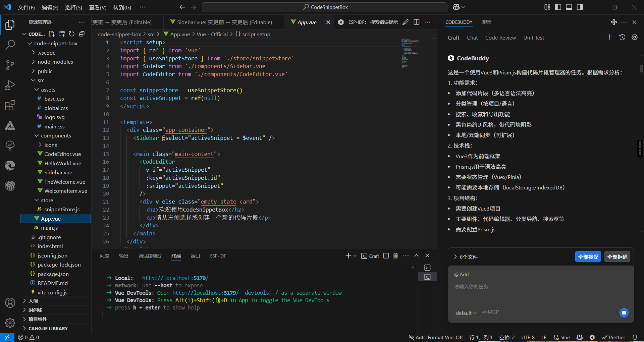Click the editor minimap
The height and width of the screenshot is (342, 644).
coord(410,54)
